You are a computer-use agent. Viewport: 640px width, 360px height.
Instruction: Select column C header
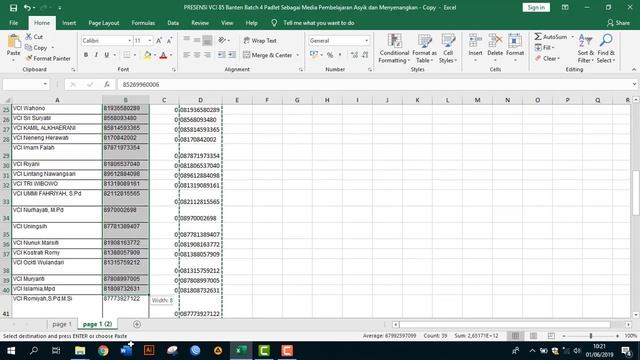point(164,100)
